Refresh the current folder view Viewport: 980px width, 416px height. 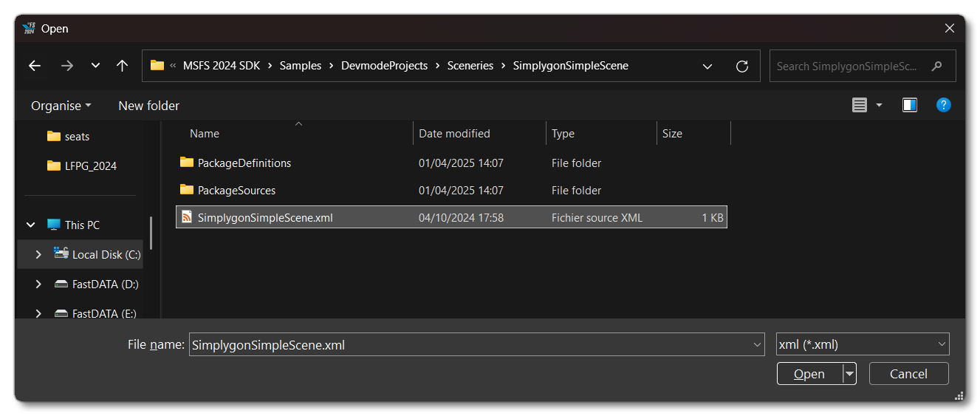pos(742,66)
